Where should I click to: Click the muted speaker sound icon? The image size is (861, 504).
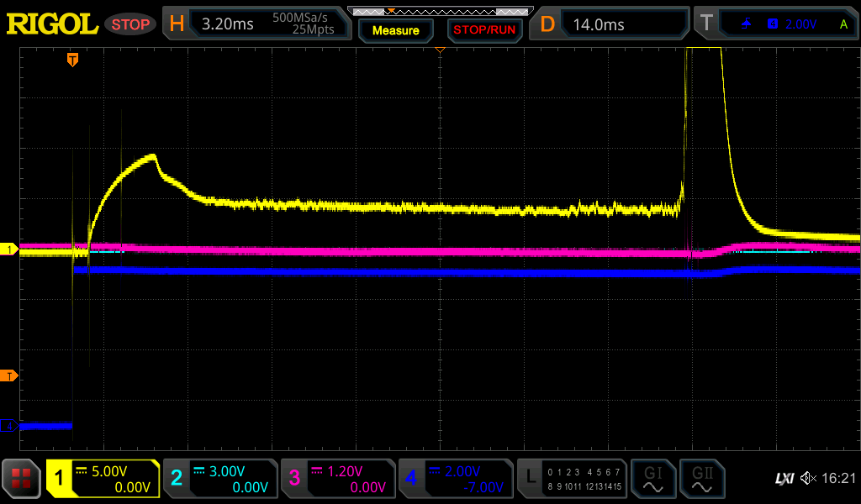point(808,479)
